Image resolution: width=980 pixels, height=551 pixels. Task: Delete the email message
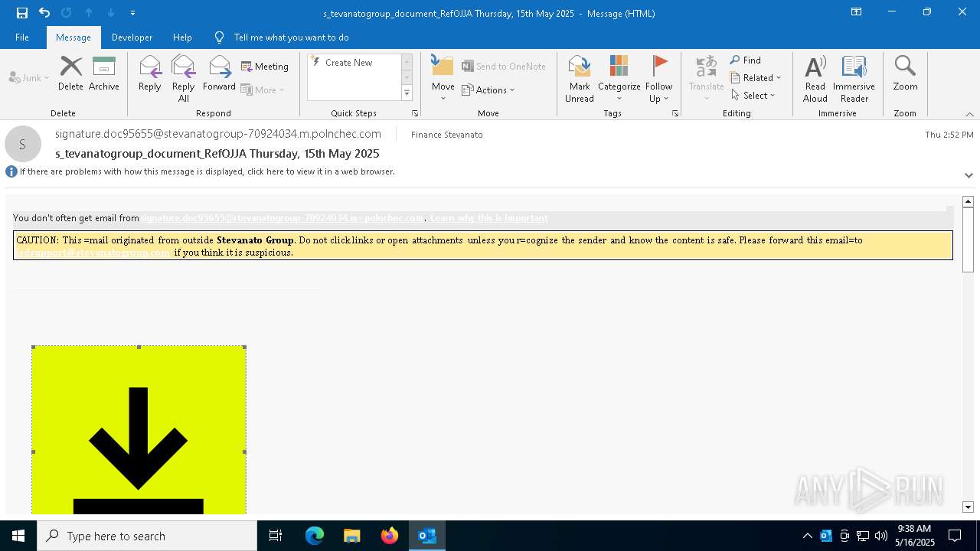tap(70, 73)
